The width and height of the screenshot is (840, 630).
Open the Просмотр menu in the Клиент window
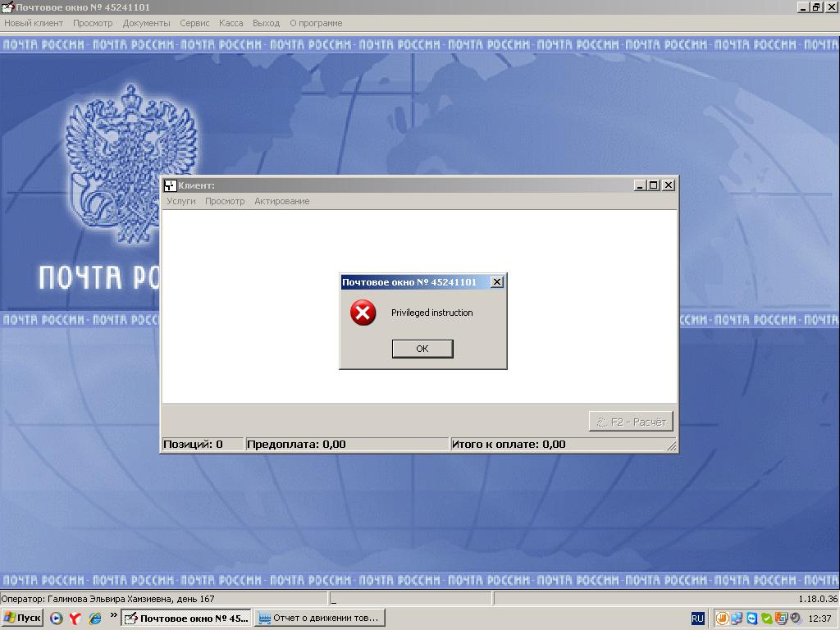tap(225, 201)
